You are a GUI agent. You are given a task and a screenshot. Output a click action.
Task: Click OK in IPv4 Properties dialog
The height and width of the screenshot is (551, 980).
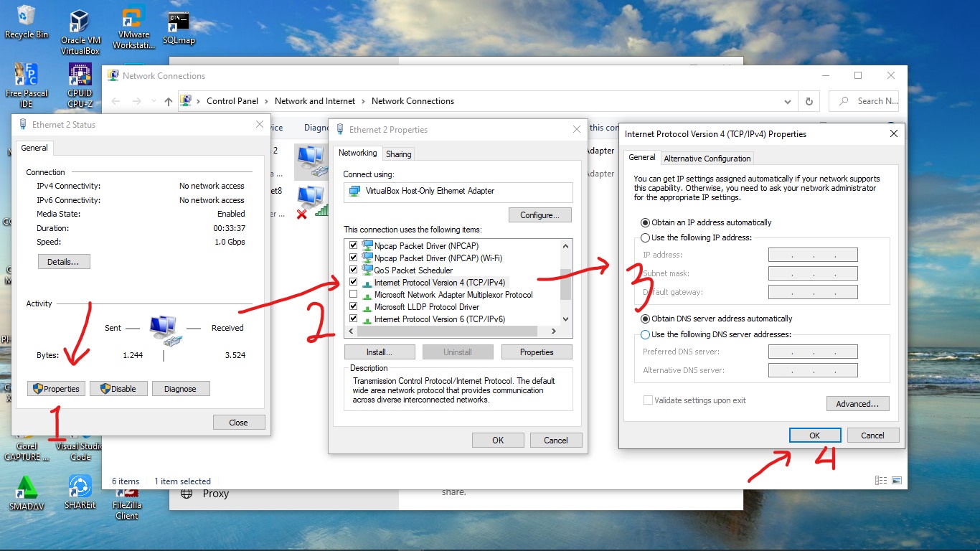814,435
